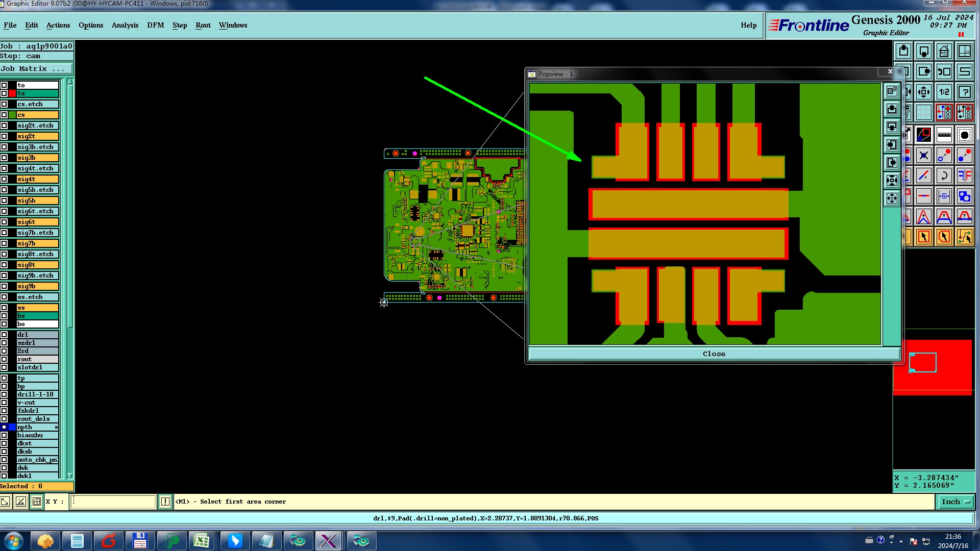Image resolution: width=980 pixels, height=551 pixels.
Task: Toggle the ss layer checkbox
Action: 4,308
